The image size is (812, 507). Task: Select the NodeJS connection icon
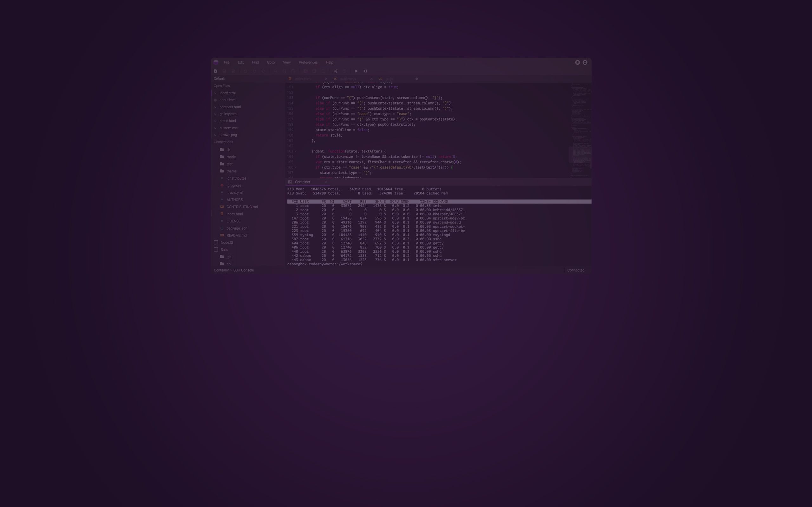click(x=216, y=242)
